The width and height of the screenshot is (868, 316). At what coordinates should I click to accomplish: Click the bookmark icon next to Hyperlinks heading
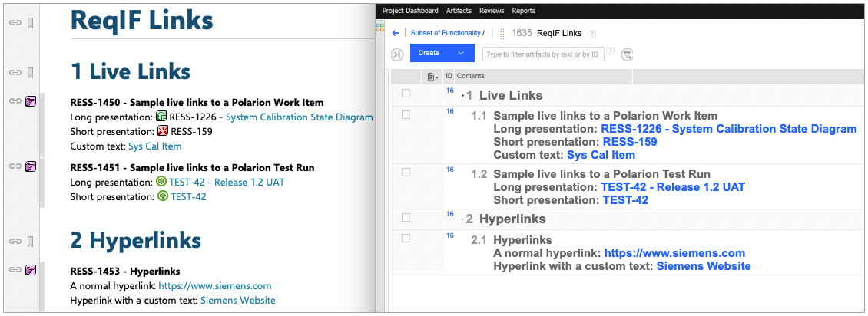31,241
